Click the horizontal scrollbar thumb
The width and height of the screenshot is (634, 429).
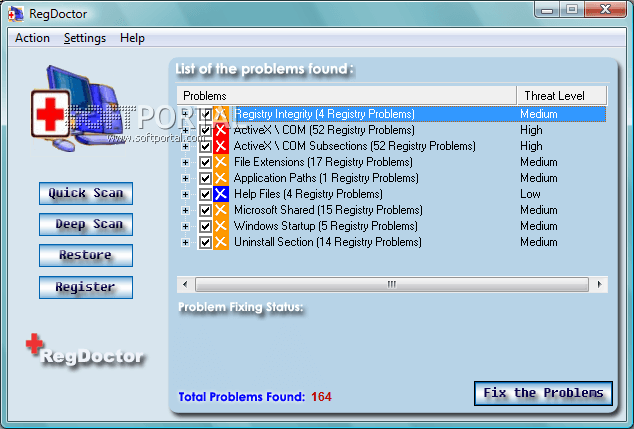point(392,284)
